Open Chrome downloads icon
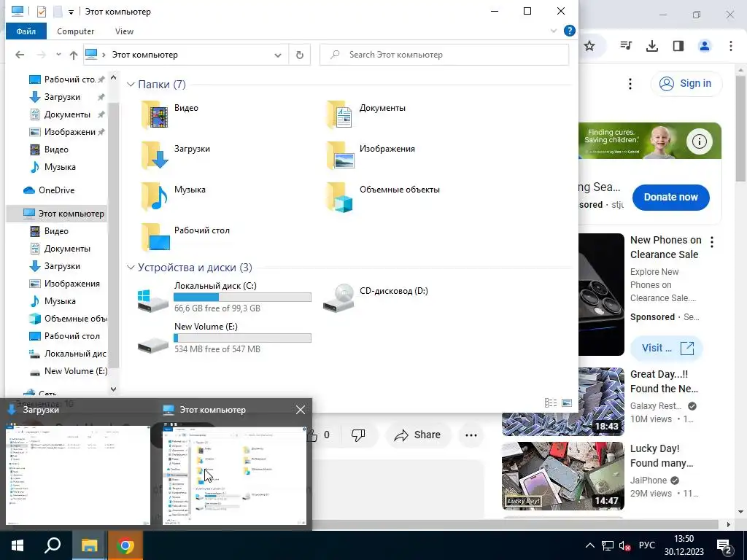 (x=651, y=46)
